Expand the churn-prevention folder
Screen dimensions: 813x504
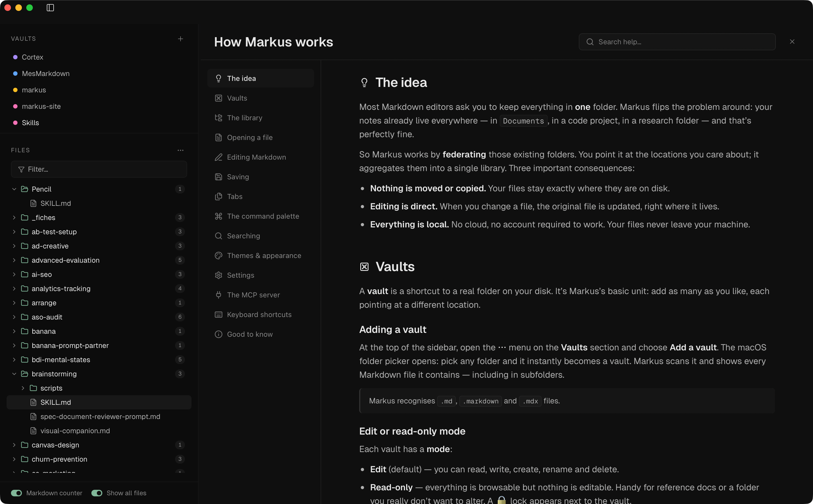pos(14,459)
